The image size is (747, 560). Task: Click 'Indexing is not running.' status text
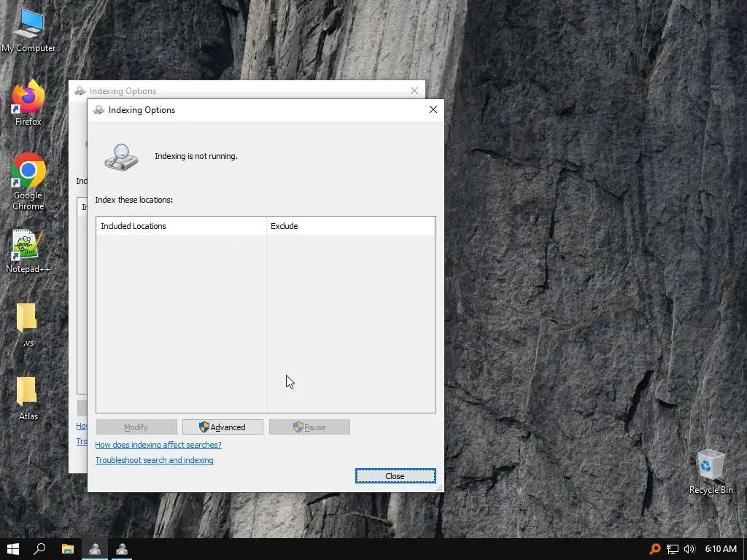pos(196,156)
